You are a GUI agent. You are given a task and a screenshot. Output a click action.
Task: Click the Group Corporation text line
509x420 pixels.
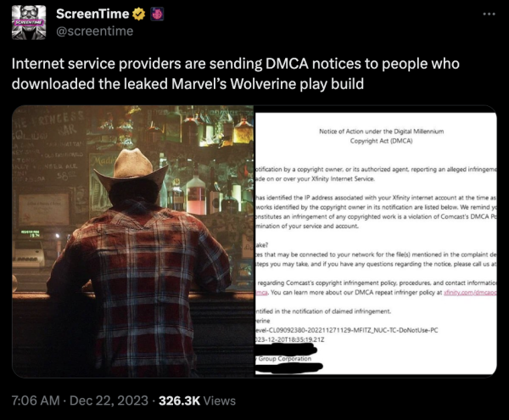(283, 359)
